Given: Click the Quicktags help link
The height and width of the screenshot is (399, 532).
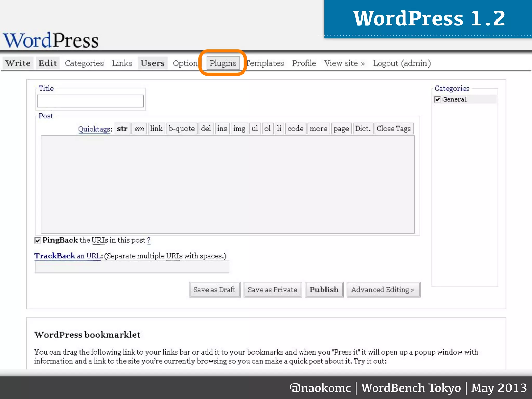Looking at the screenshot, I should pos(94,129).
